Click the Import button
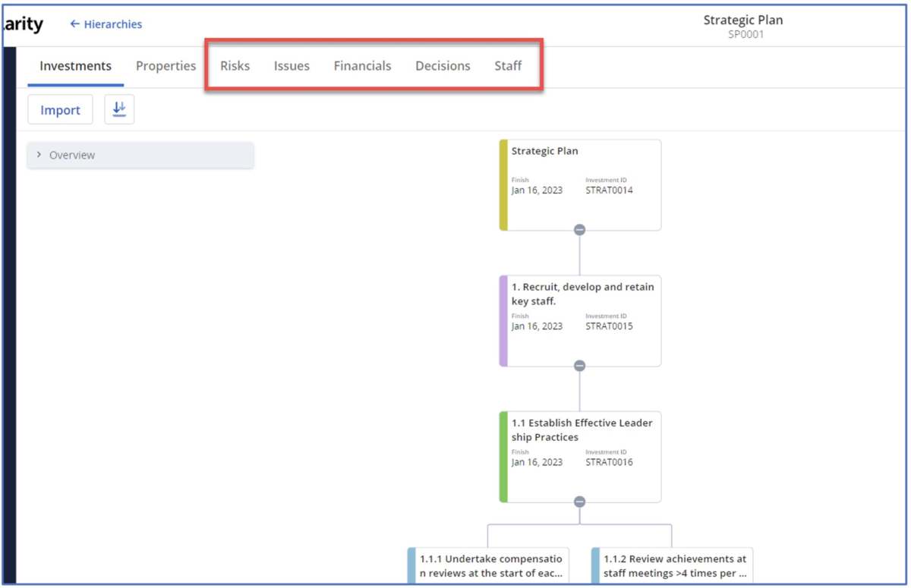 click(x=60, y=109)
